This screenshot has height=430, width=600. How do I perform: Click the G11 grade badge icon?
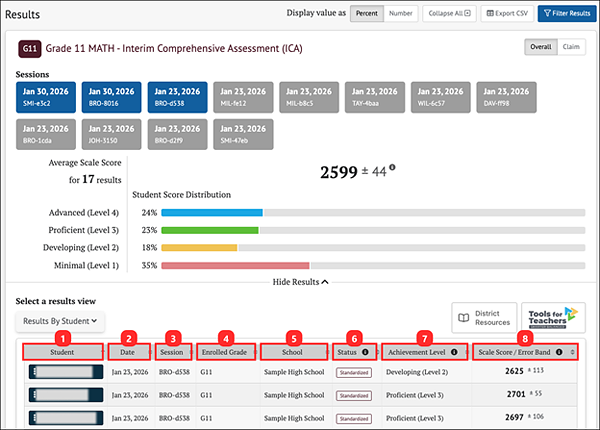[x=29, y=49]
